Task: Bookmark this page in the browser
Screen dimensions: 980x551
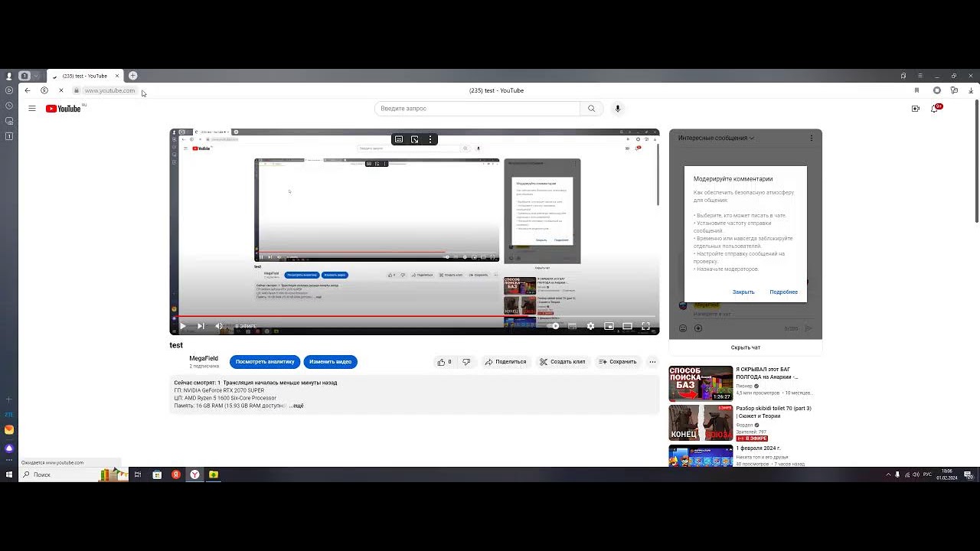Action: [916, 90]
